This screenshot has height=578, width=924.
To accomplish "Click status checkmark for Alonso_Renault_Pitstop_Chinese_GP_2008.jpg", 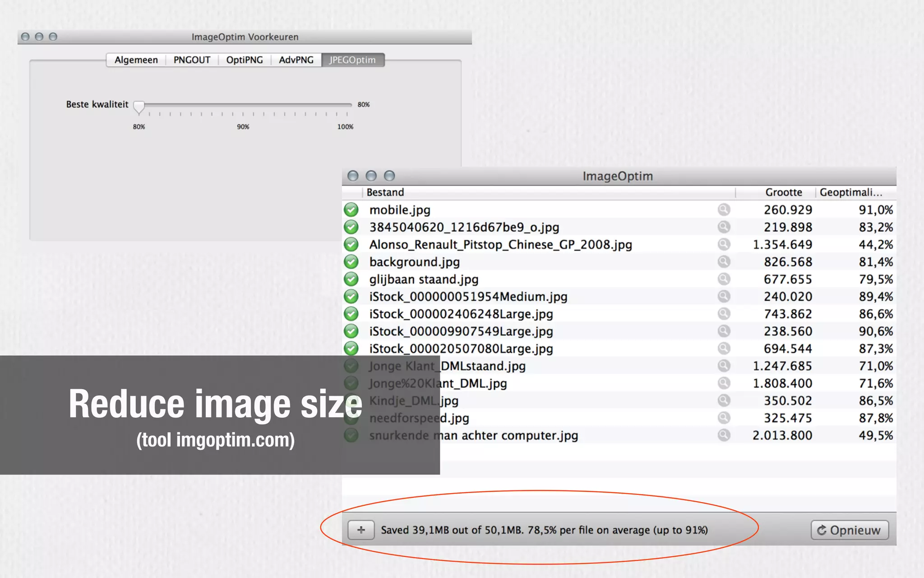I will pos(351,244).
